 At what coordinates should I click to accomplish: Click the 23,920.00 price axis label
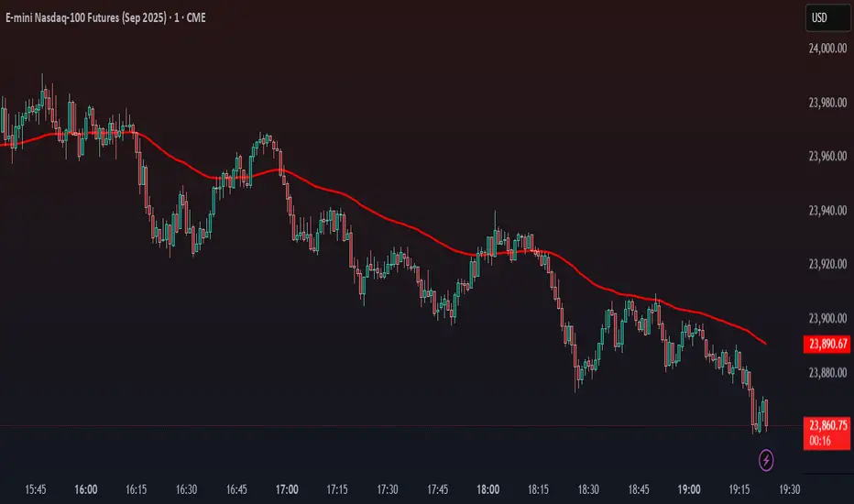point(827,264)
